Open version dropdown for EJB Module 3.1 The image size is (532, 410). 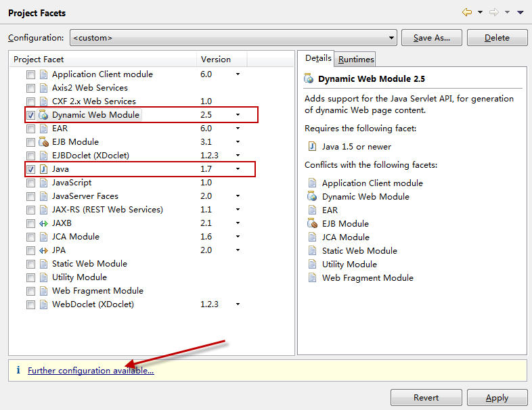(238, 142)
